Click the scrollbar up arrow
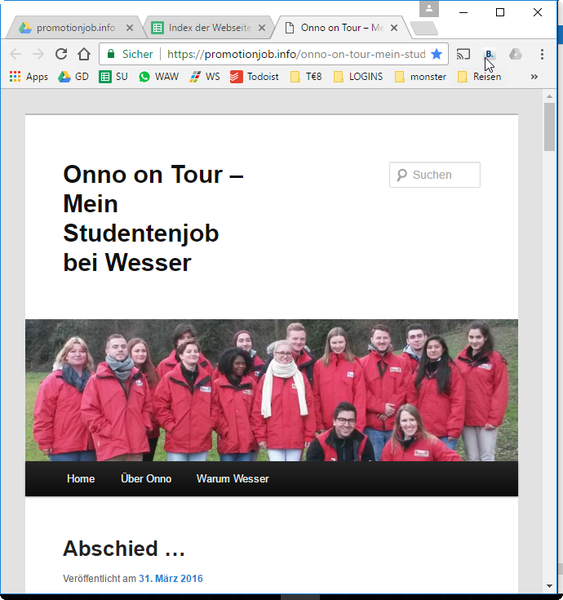 point(550,96)
